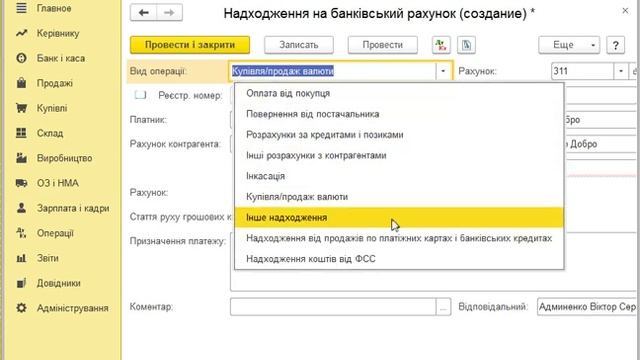Image resolution: width=640 pixels, height=360 pixels.
Task: Open the Керівнику section icon
Action: click(x=21, y=33)
